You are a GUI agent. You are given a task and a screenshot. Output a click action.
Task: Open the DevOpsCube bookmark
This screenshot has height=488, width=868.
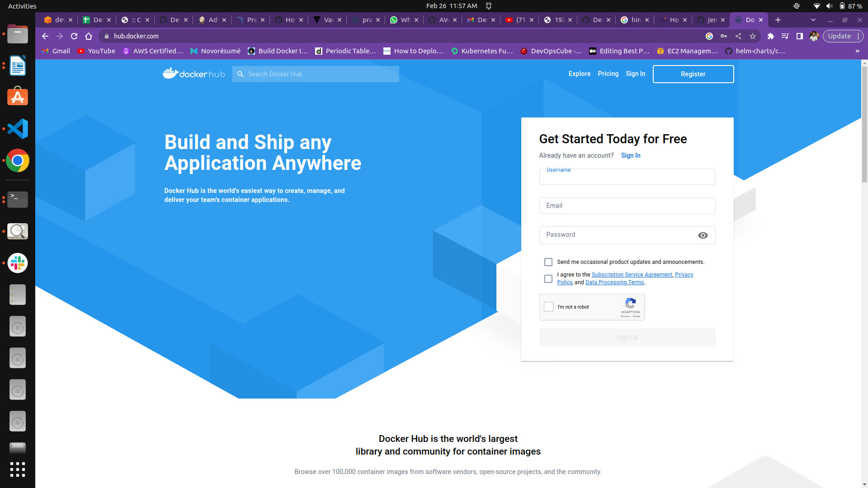[x=551, y=51]
